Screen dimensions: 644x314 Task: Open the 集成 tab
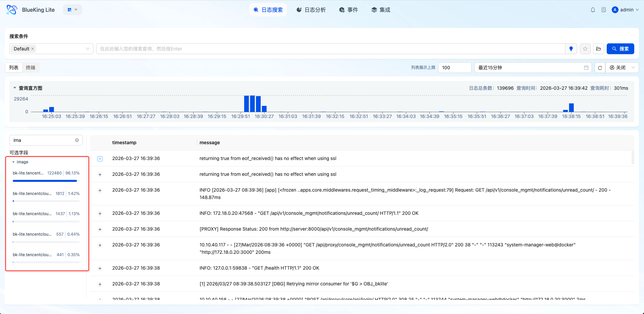(381, 10)
